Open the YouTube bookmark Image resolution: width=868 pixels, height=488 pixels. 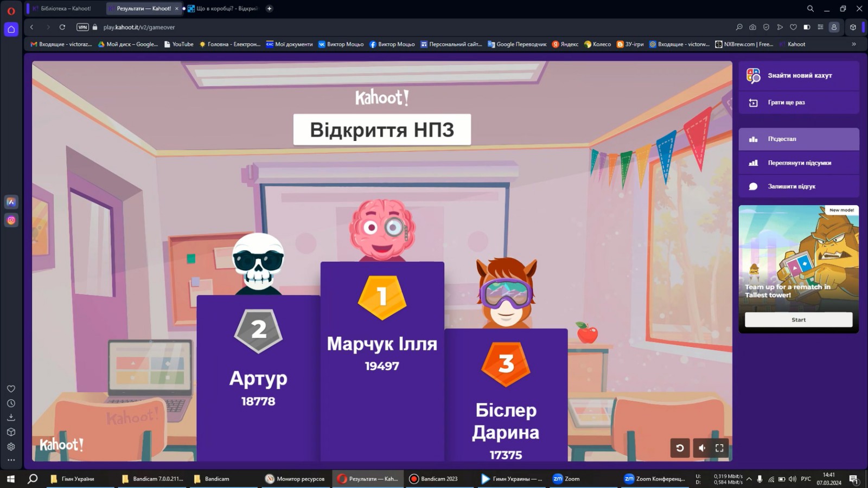[178, 44]
